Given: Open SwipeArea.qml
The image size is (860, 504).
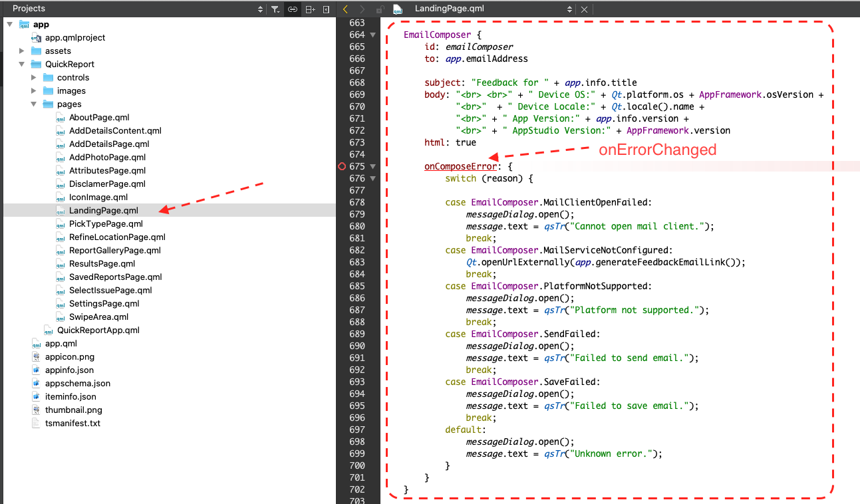Looking at the screenshot, I should pos(99,316).
